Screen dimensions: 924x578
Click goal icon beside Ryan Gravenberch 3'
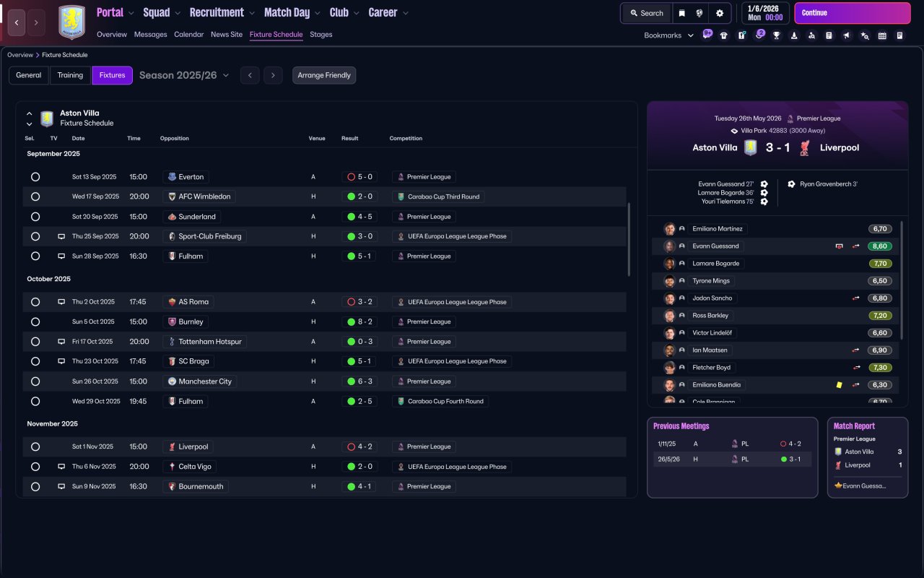tap(792, 184)
